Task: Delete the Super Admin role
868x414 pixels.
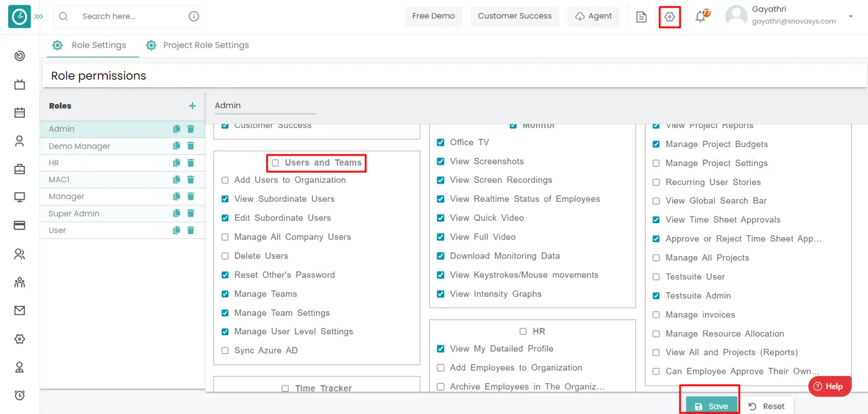Action: pyautogui.click(x=190, y=213)
